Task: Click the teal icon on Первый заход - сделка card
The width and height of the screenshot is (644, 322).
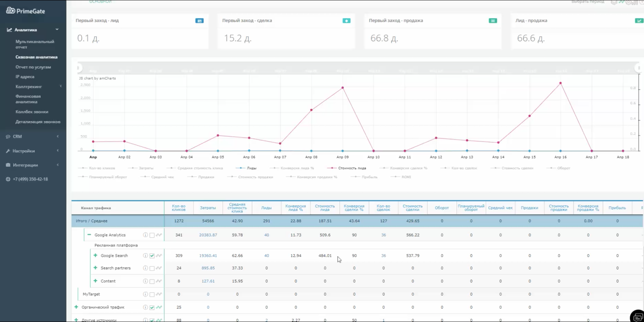Action: (x=346, y=21)
